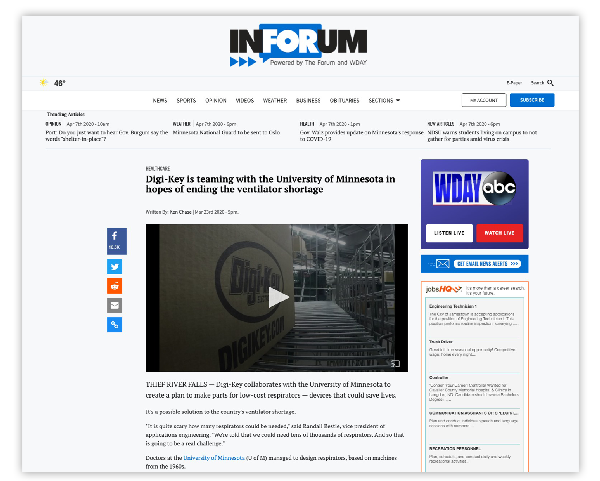
Task: Click the search magnifier icon
Action: pos(550,83)
